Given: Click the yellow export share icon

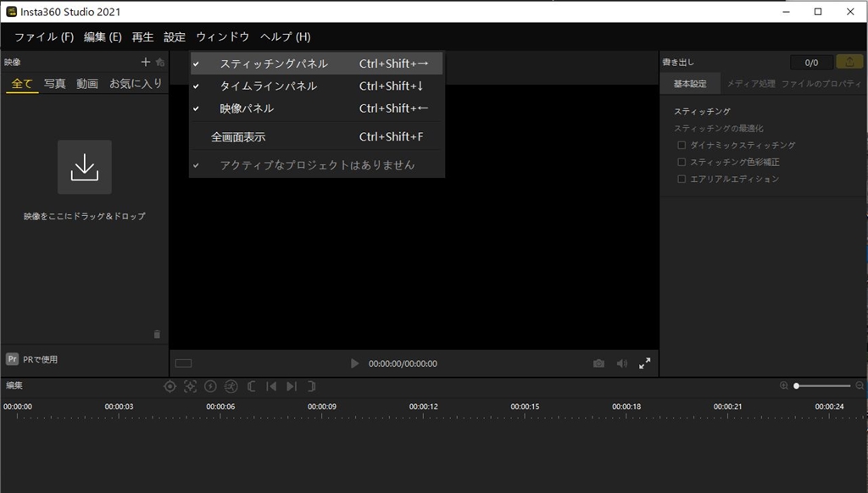Looking at the screenshot, I should point(849,62).
